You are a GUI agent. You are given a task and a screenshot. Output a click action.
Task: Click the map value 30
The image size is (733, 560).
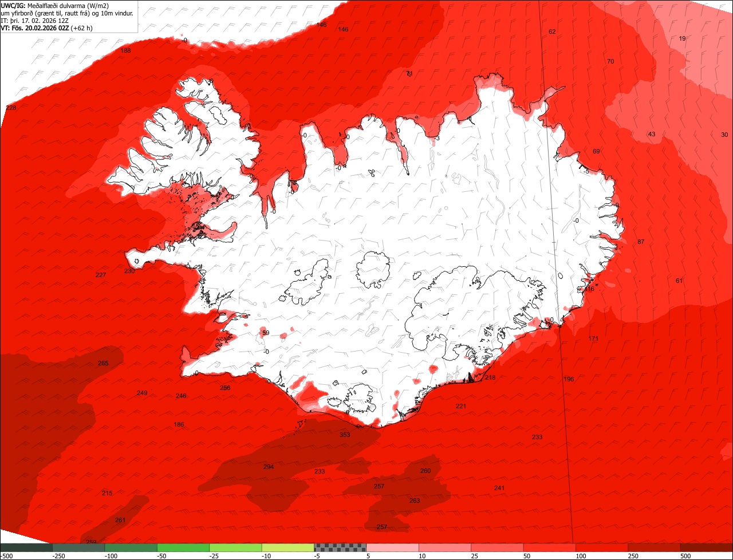[724, 135]
